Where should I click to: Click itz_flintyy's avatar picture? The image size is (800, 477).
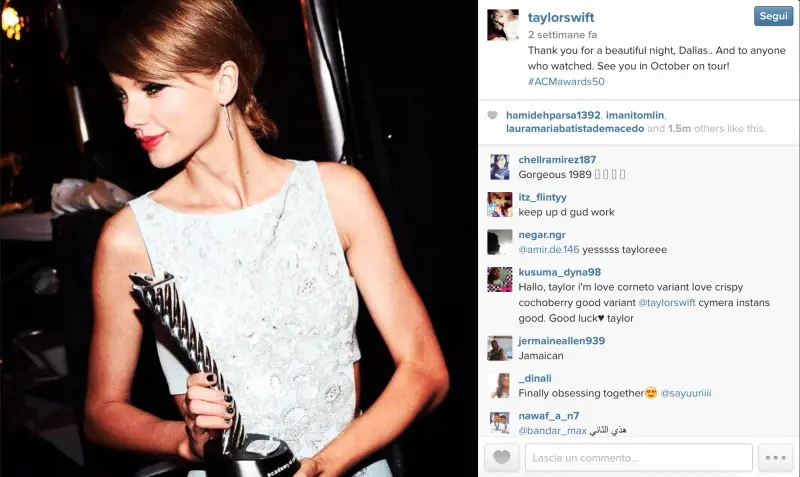[500, 205]
